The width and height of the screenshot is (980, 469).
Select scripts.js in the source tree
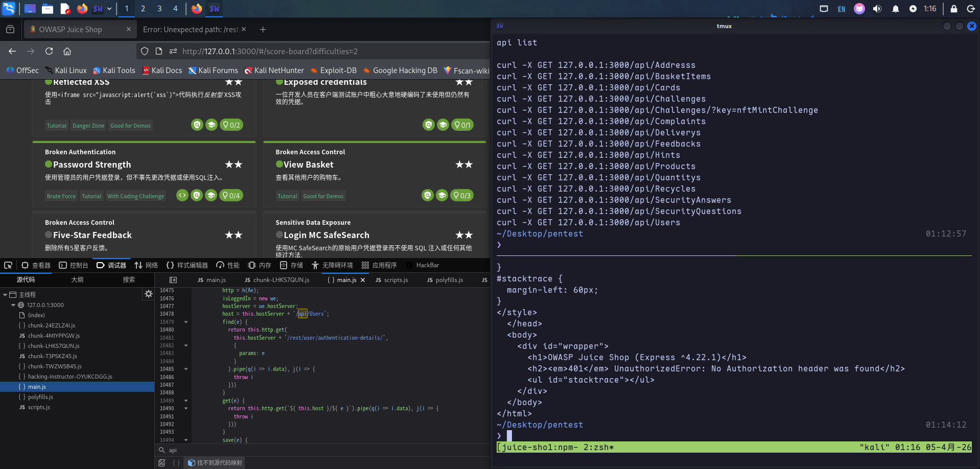[x=39, y=407]
